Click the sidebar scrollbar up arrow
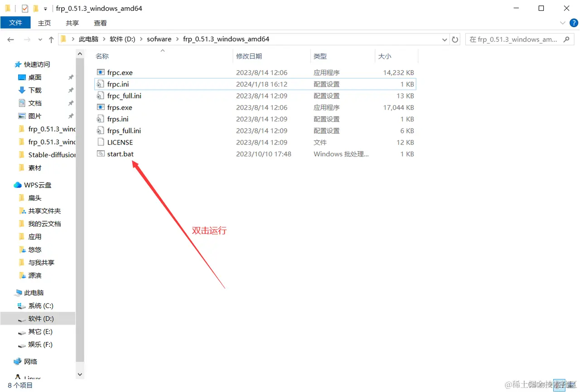 [x=80, y=54]
